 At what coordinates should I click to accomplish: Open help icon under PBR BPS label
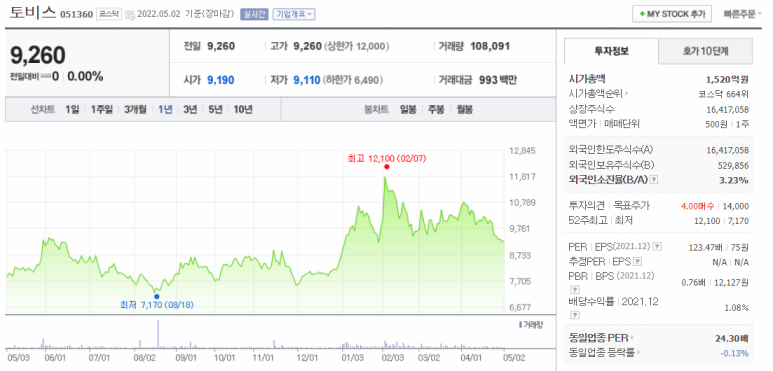575,289
